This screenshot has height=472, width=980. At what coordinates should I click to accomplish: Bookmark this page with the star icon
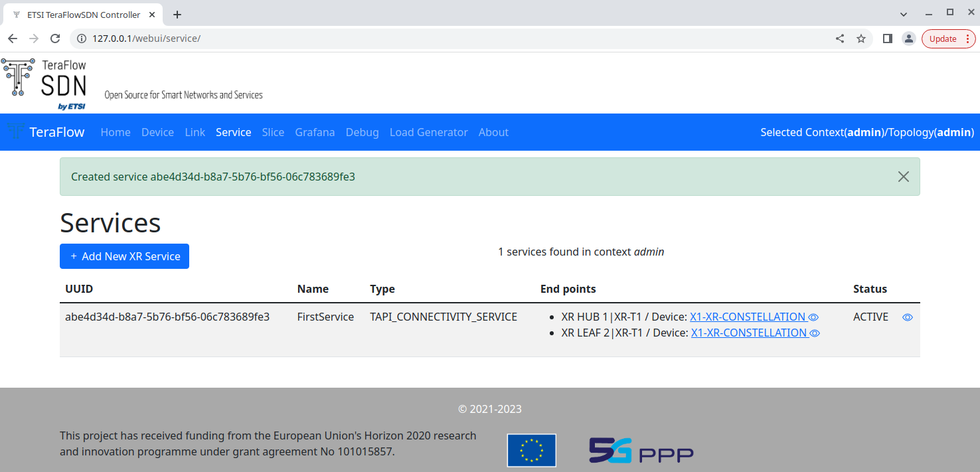click(861, 39)
